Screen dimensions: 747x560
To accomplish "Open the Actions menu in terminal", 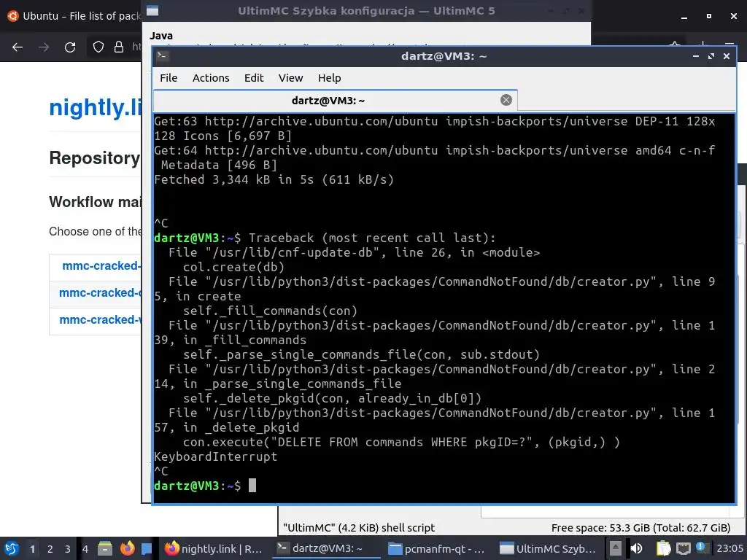I will pyautogui.click(x=211, y=77).
